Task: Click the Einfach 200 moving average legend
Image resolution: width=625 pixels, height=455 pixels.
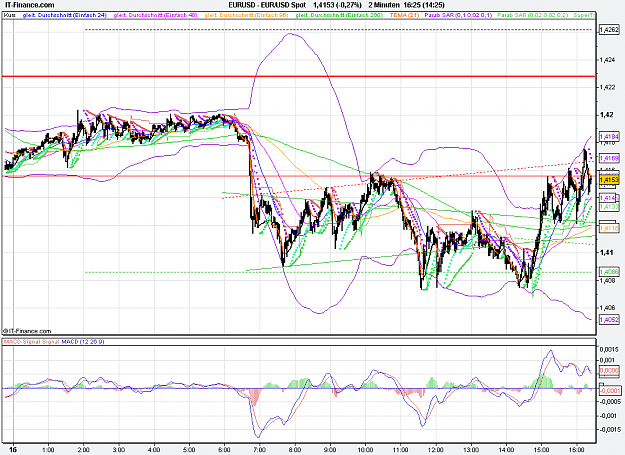Action: click(x=339, y=15)
